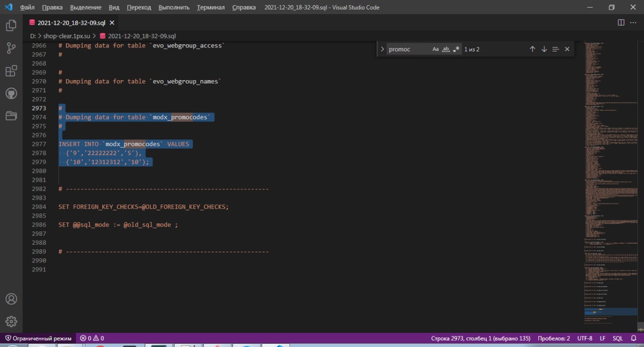Open the Вид menu
Screen dimensions: 644x347
click(x=114, y=8)
